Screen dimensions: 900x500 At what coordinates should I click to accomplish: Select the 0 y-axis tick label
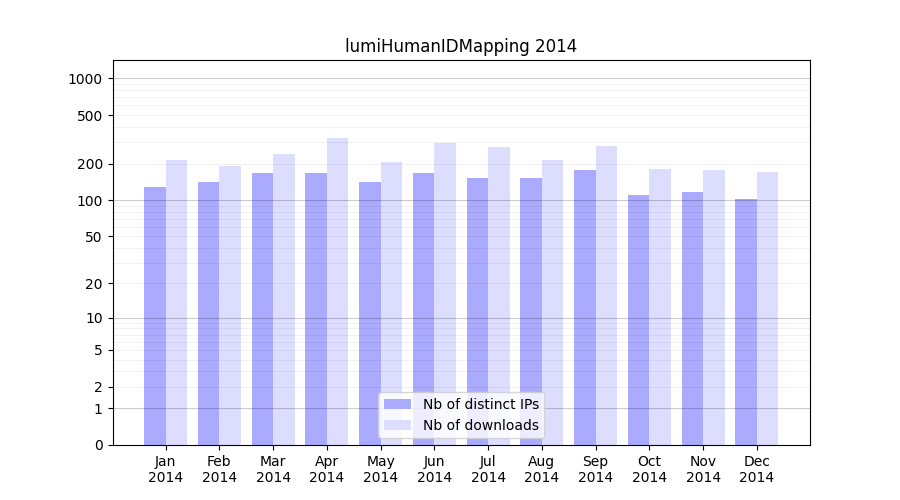point(98,445)
